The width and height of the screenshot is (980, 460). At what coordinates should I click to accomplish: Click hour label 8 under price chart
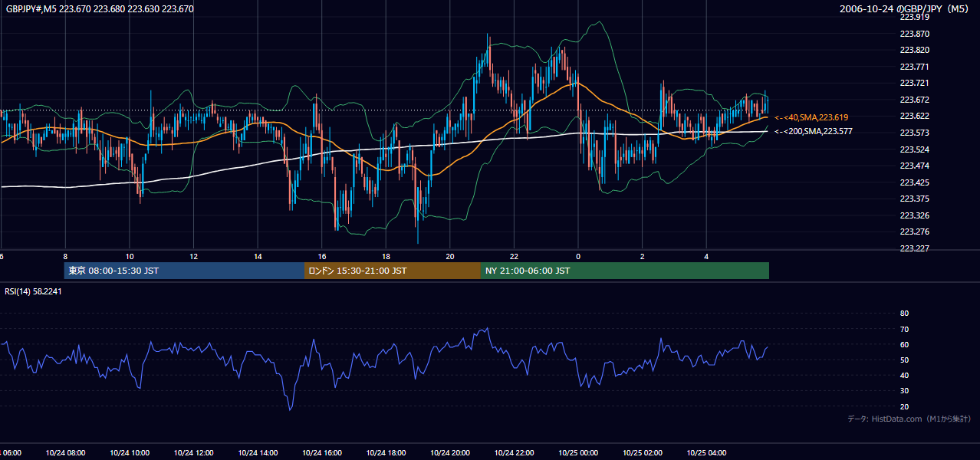click(x=65, y=257)
